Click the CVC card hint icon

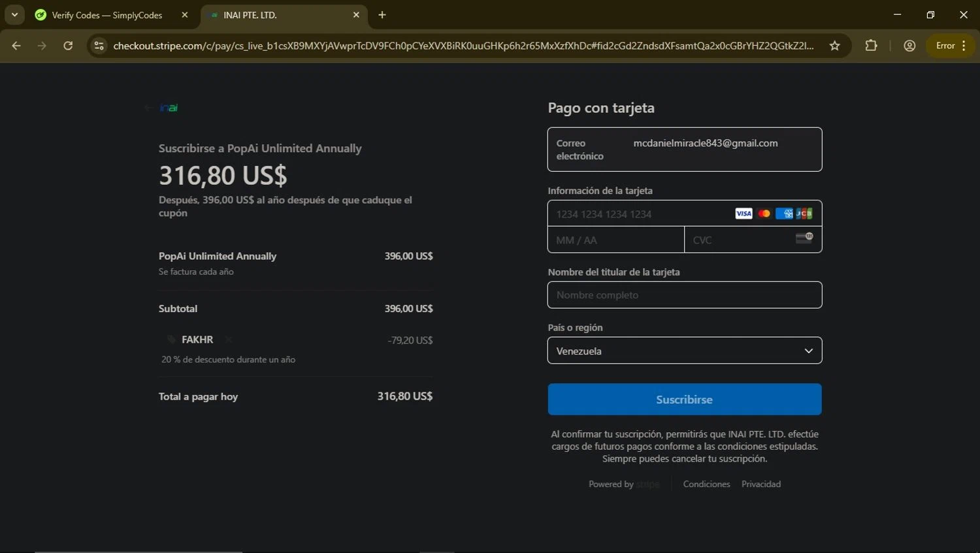coord(804,238)
